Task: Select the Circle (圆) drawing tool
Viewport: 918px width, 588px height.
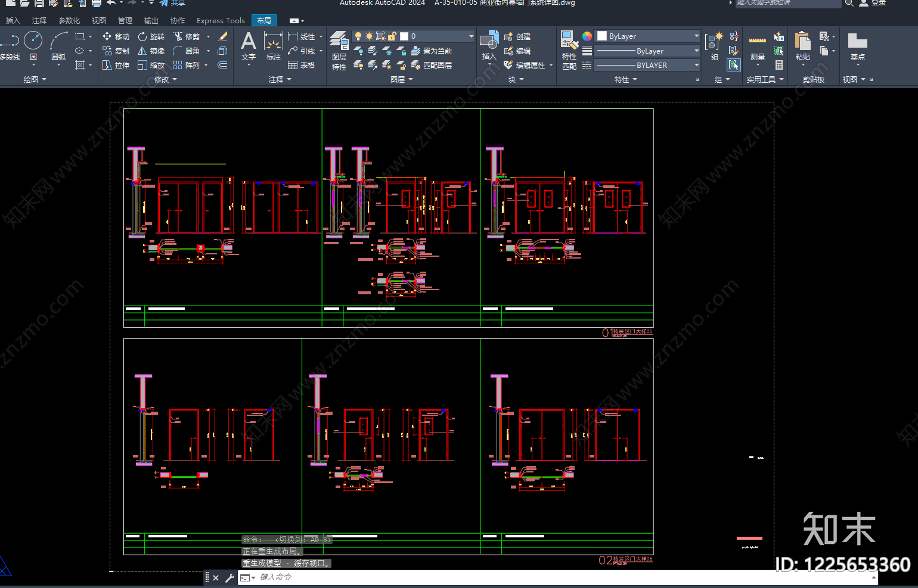Action: click(33, 45)
